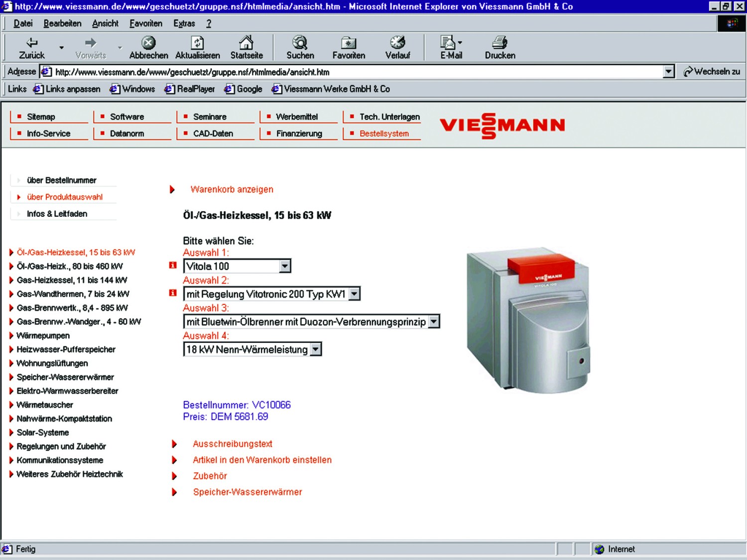The image size is (747, 560).
Task: Select Solar-Systeme category
Action: (43, 432)
